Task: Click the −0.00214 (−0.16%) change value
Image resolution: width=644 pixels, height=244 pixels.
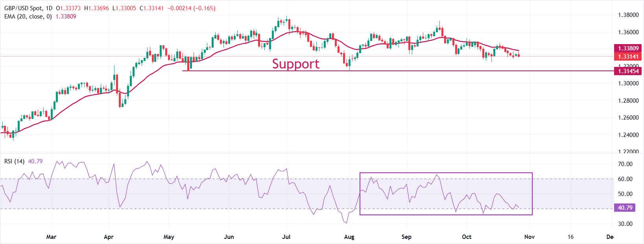Action: point(191,8)
